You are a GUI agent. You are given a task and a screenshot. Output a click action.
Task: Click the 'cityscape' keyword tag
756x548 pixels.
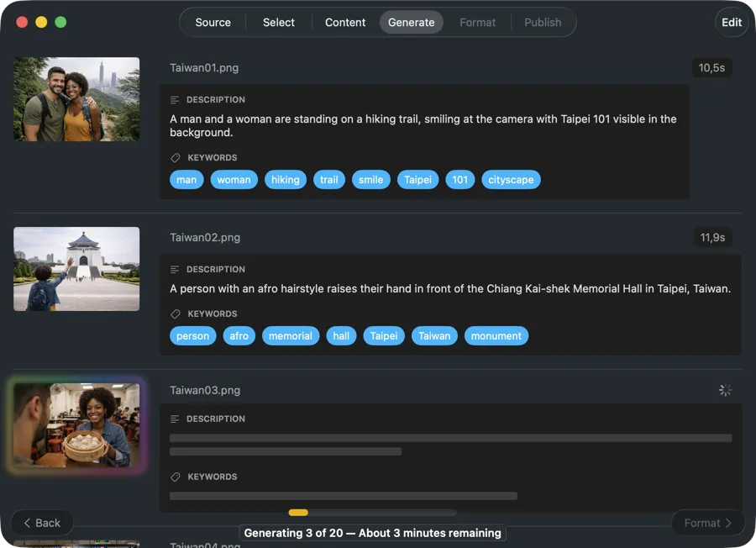pos(511,180)
